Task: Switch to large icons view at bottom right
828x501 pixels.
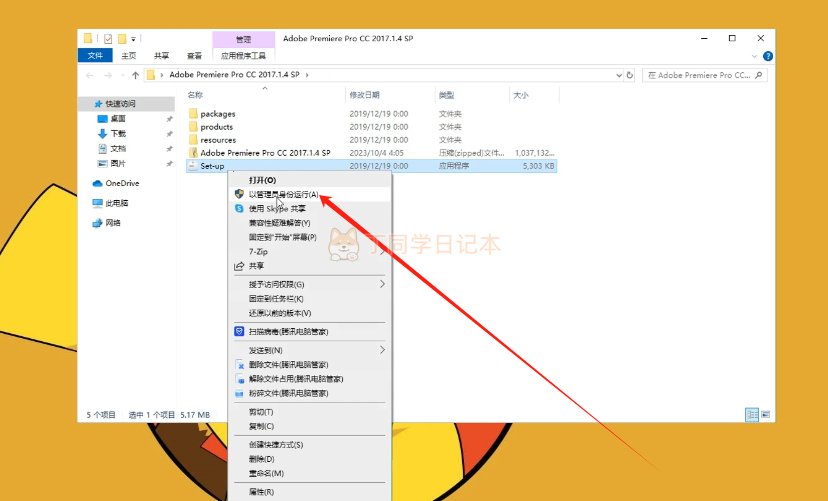Action: pyautogui.click(x=765, y=414)
